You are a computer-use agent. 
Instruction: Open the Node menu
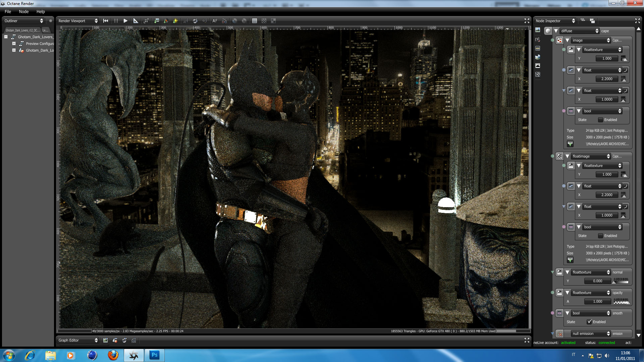(23, 11)
